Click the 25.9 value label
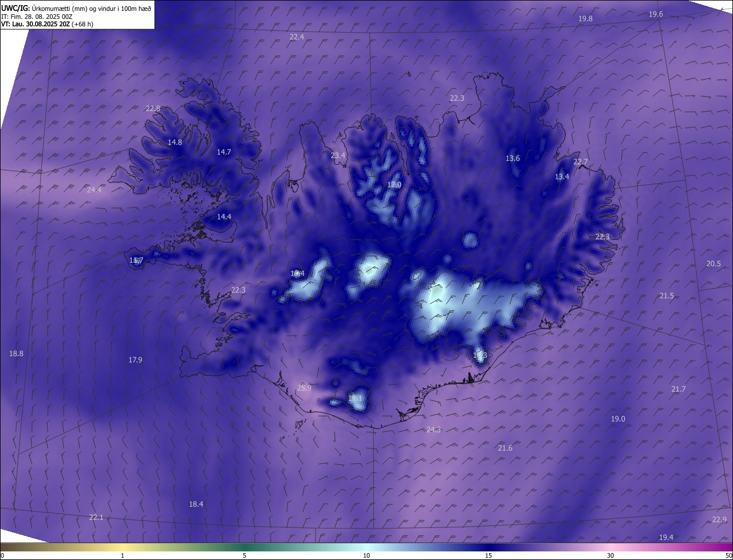This screenshot has height=560, width=733. tap(304, 388)
